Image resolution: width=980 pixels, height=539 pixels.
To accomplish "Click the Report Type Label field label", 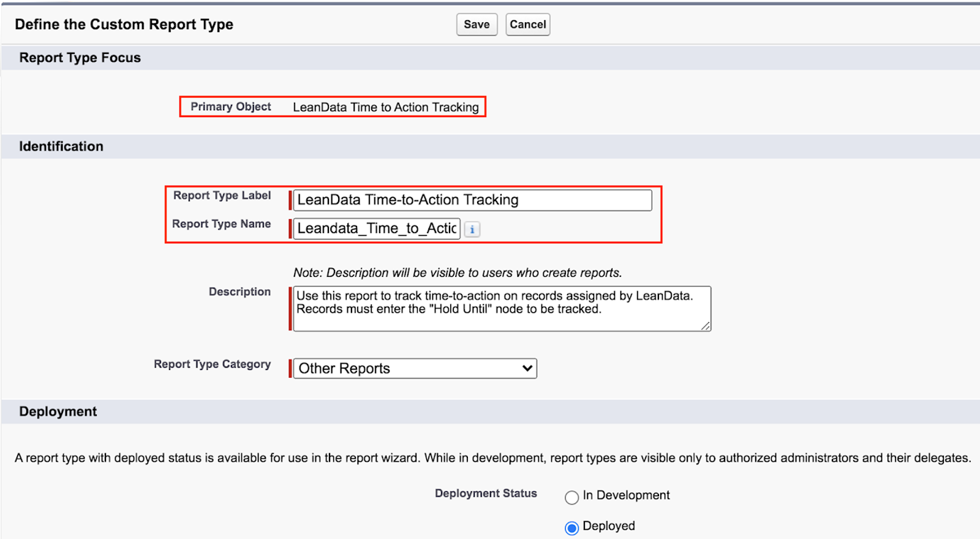I will pyautogui.click(x=222, y=195).
